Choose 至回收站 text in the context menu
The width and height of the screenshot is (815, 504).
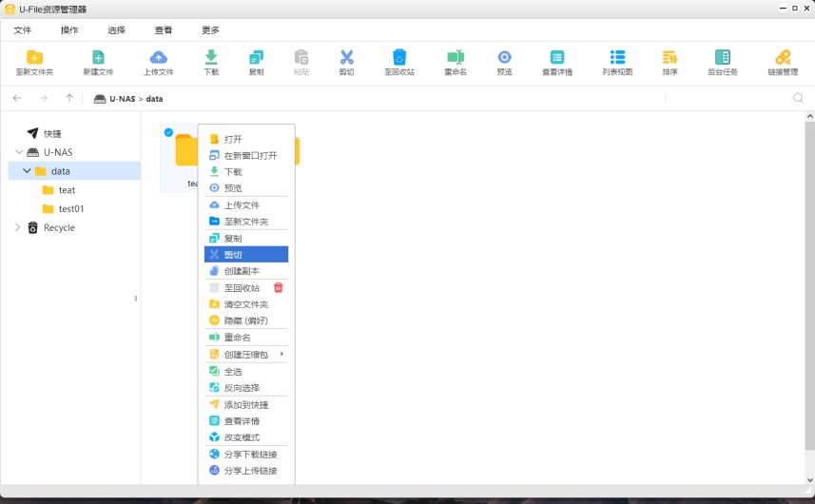[x=242, y=288]
